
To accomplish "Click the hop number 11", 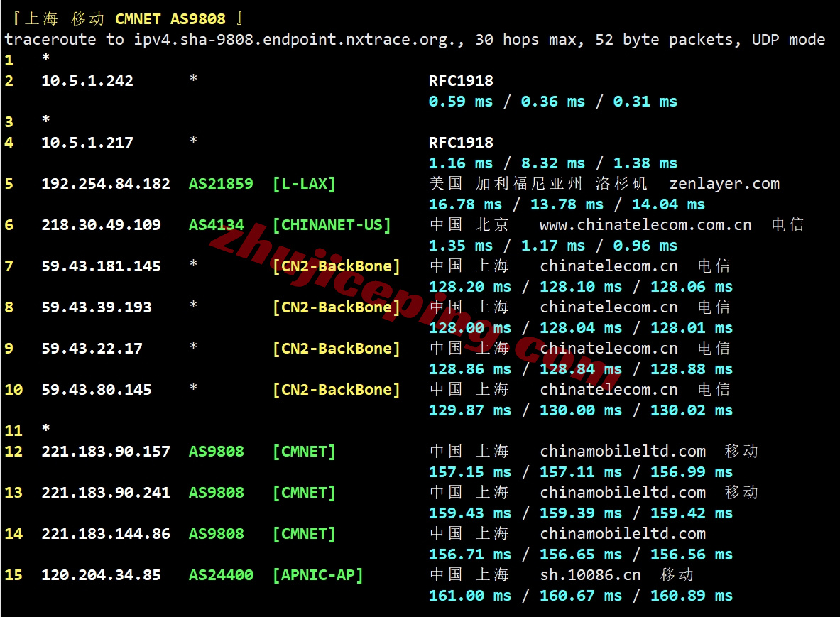I will pos(13,430).
